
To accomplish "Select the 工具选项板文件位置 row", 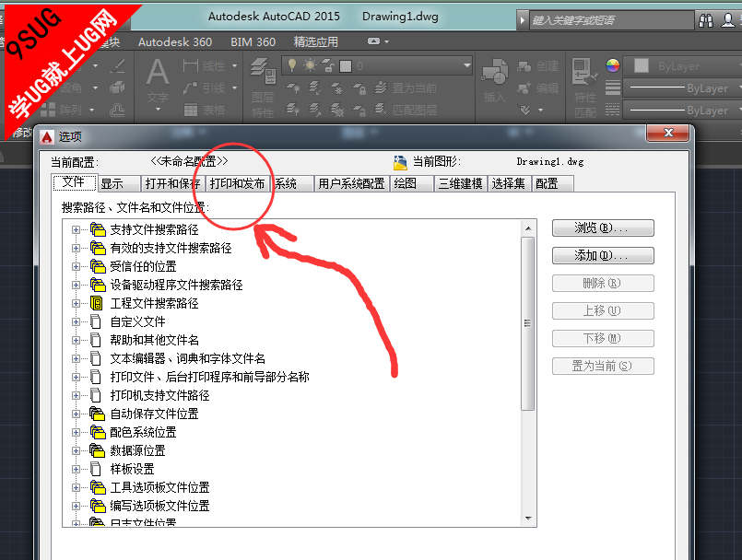I will (x=159, y=488).
